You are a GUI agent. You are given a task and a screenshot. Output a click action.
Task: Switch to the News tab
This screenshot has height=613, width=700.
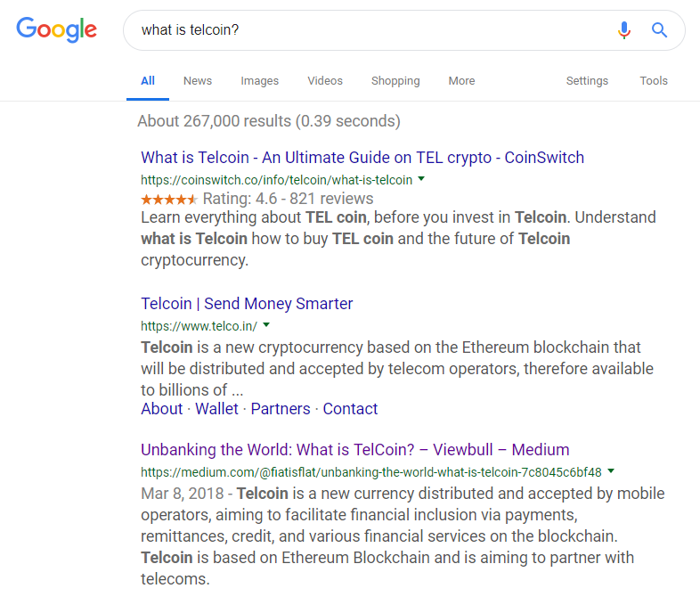[x=198, y=81]
